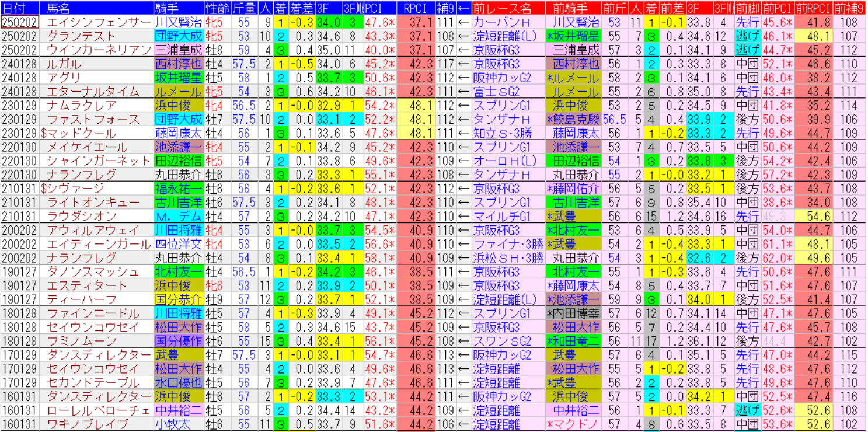Click the 前補9 column header
Screen dimensions: 868x432
[849, 8]
